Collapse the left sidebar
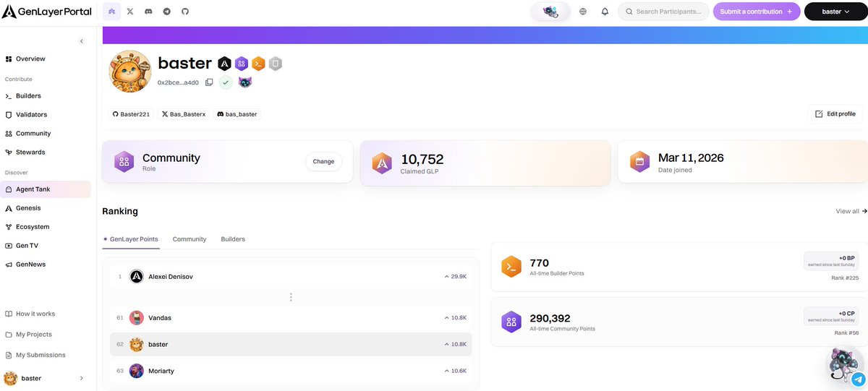Viewport: 868px width, 391px height. (x=82, y=41)
